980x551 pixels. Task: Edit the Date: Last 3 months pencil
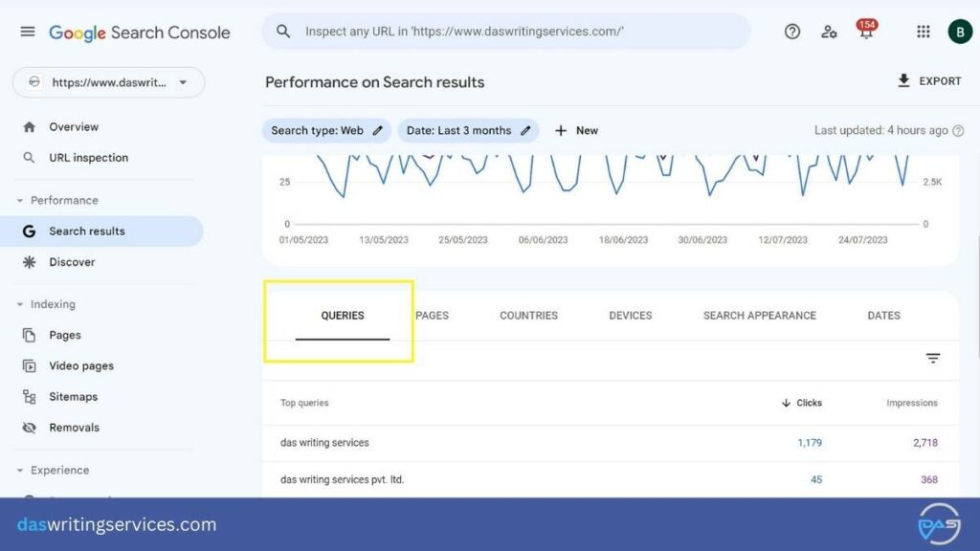click(x=525, y=130)
